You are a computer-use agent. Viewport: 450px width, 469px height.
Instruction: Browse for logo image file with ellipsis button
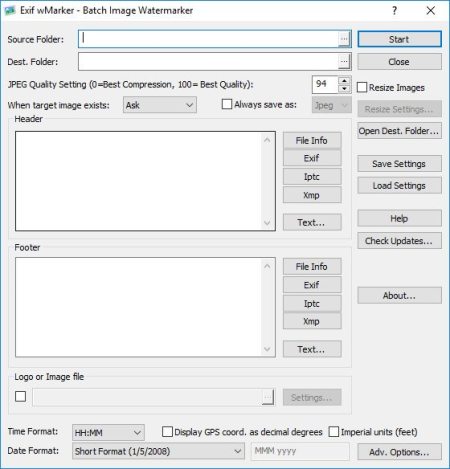point(268,397)
